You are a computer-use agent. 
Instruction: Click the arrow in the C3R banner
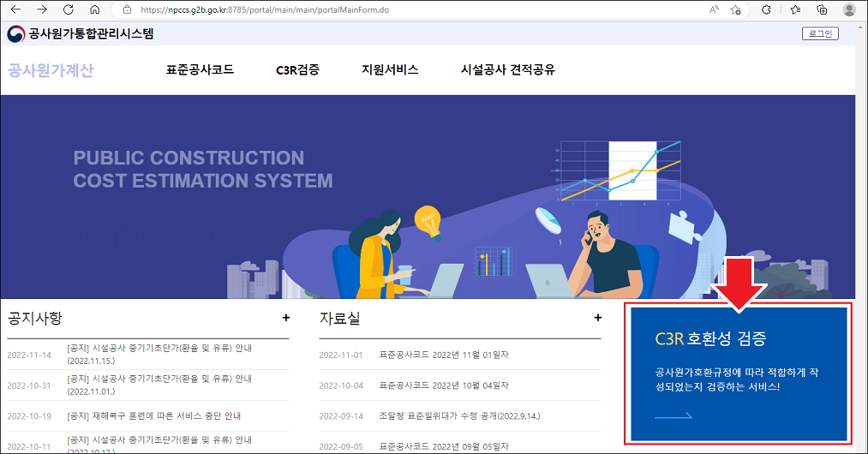673,415
